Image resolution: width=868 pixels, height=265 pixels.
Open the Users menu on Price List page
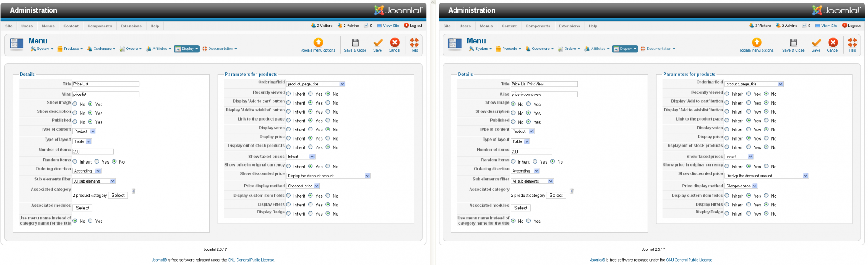pos(27,26)
